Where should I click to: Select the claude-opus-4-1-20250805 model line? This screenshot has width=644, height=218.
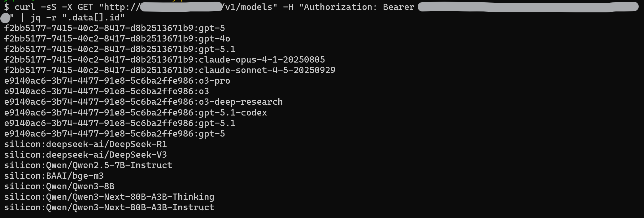click(x=164, y=60)
